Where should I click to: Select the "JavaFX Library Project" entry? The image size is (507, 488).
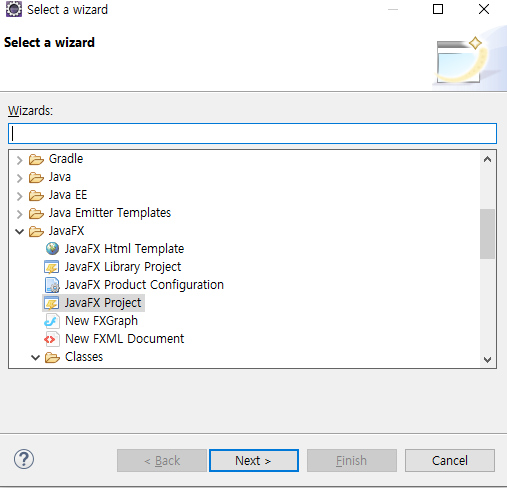pos(123,267)
